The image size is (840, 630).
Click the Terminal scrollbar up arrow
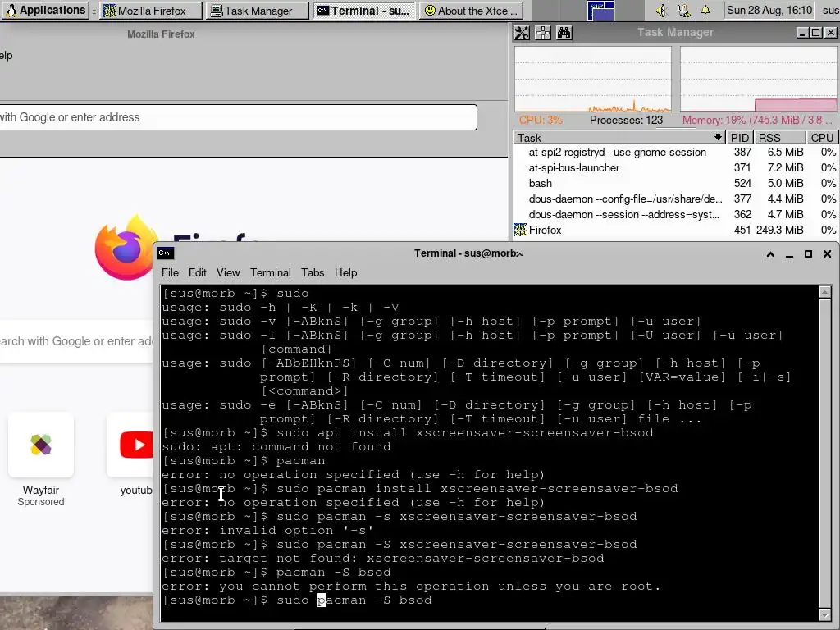point(825,292)
